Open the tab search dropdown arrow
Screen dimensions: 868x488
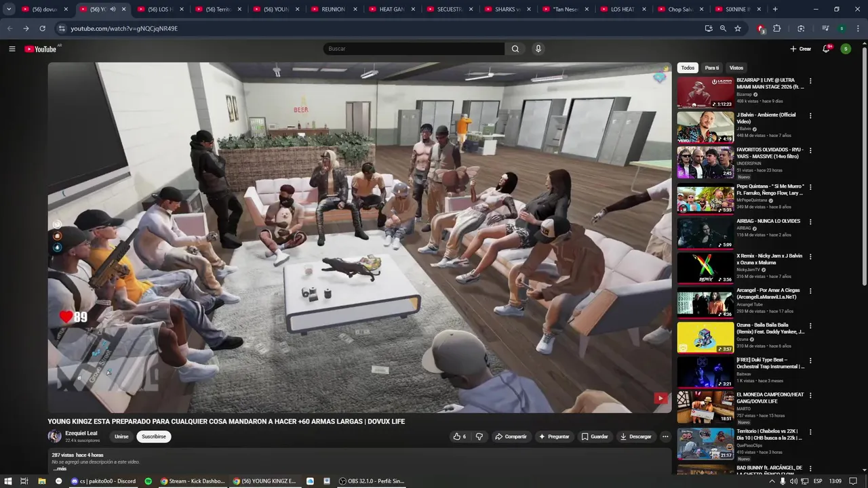tap(9, 9)
